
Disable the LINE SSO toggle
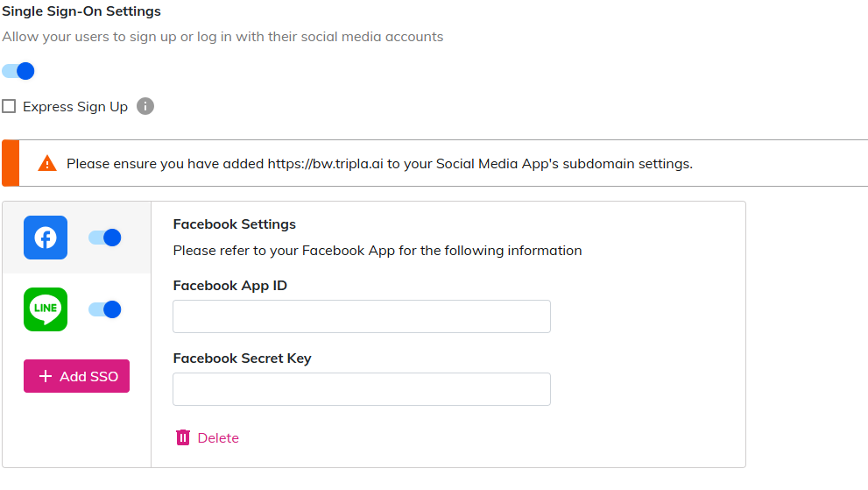coord(105,309)
